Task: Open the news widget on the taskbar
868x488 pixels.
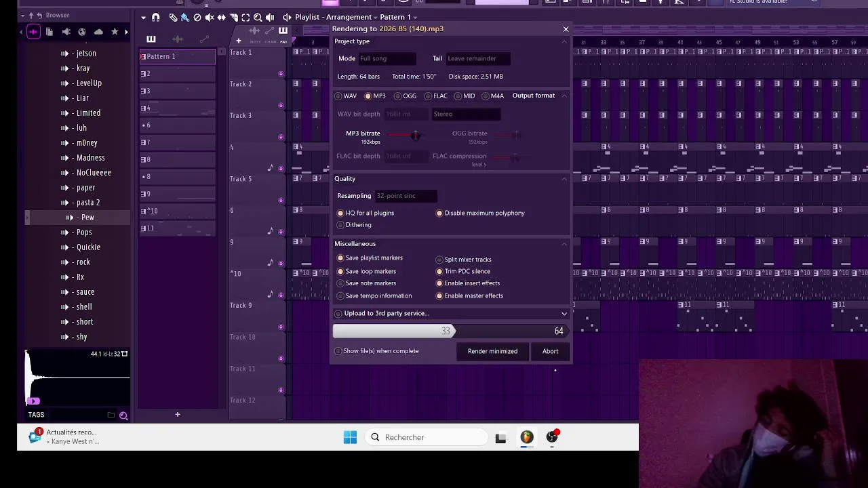Action: point(65,436)
